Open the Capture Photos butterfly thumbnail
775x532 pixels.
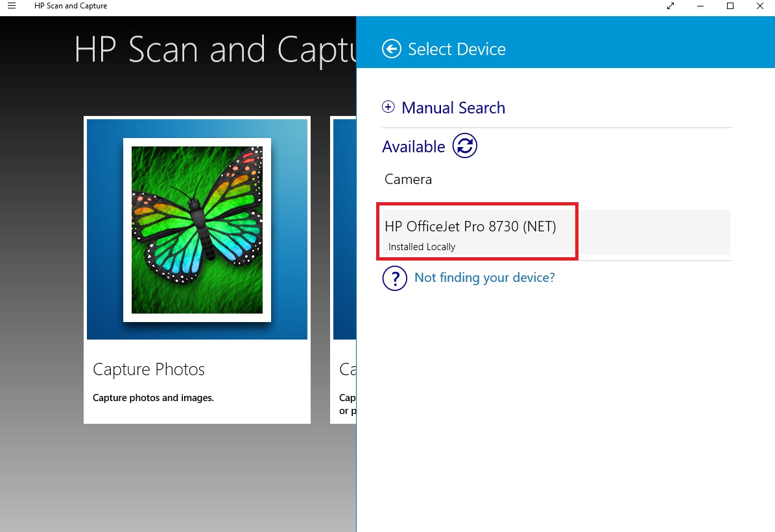click(197, 229)
